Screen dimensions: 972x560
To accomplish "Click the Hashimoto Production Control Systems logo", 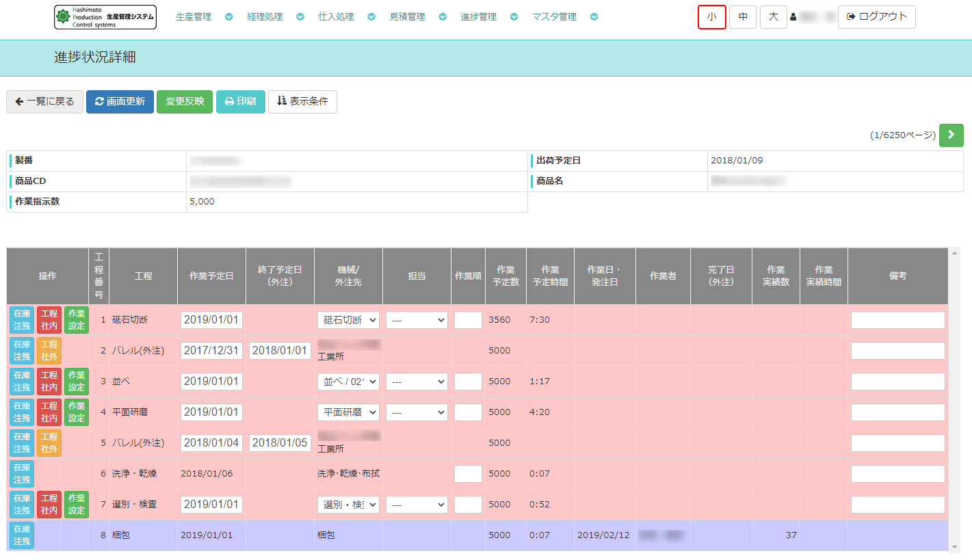I will [105, 17].
